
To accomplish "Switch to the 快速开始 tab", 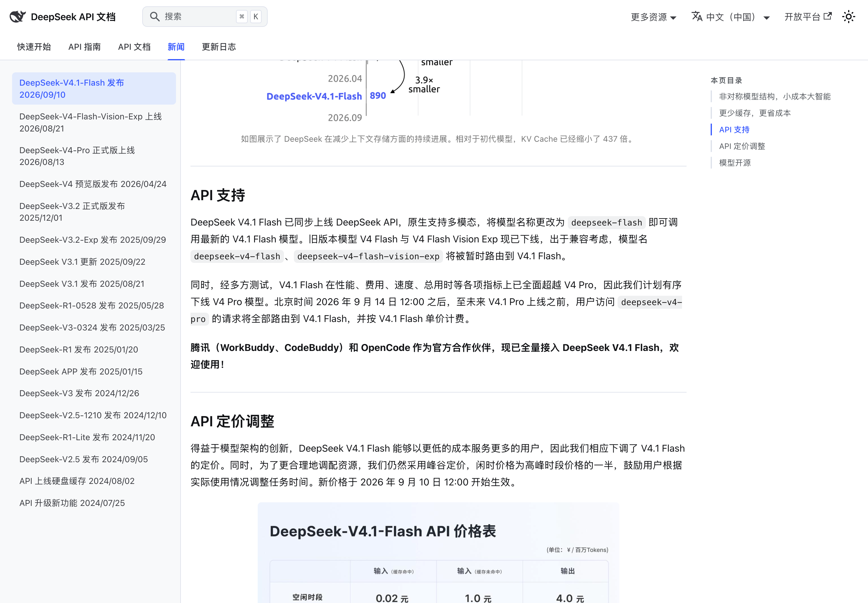I will pyautogui.click(x=34, y=47).
